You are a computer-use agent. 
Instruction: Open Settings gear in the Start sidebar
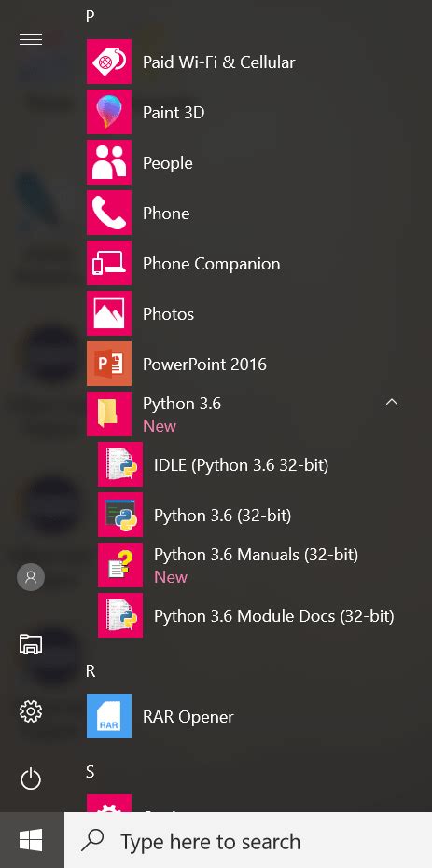(x=31, y=711)
